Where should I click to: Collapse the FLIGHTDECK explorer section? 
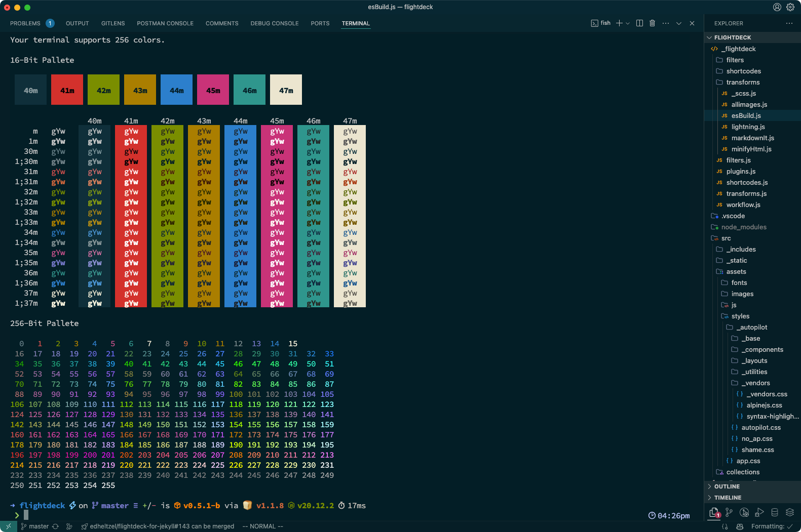pos(752,37)
